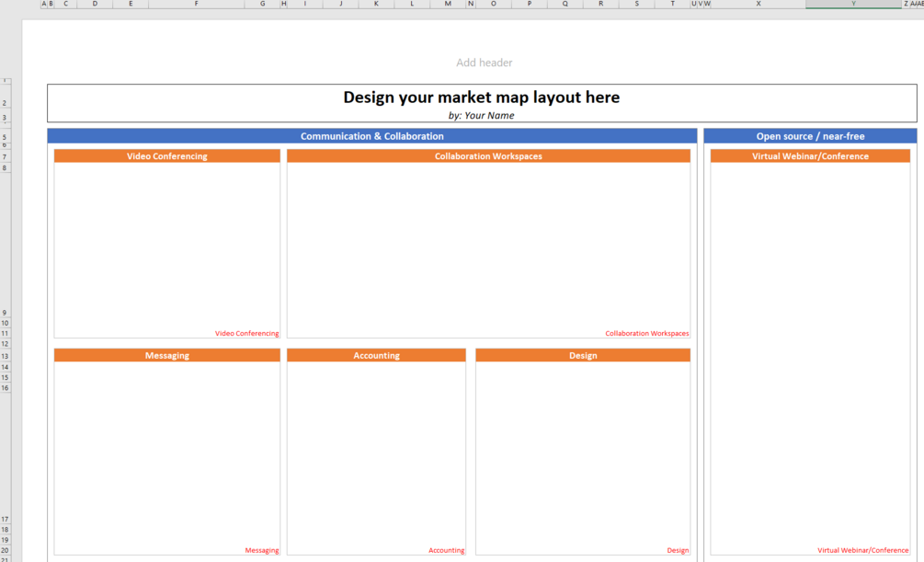Select column O header

point(493,4)
